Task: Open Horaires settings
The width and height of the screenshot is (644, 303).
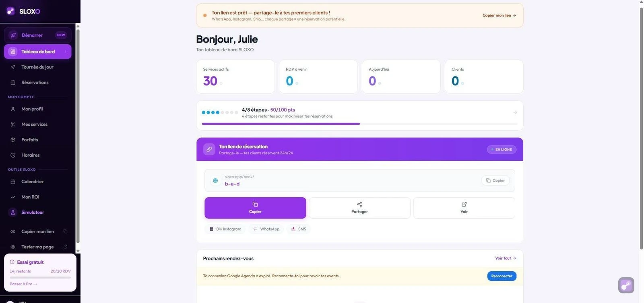Action: click(38, 155)
